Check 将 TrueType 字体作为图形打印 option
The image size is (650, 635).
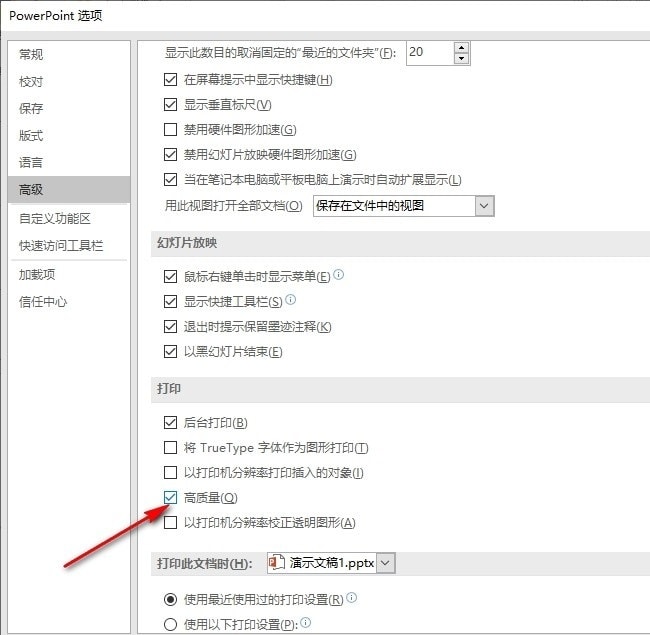click(x=170, y=448)
